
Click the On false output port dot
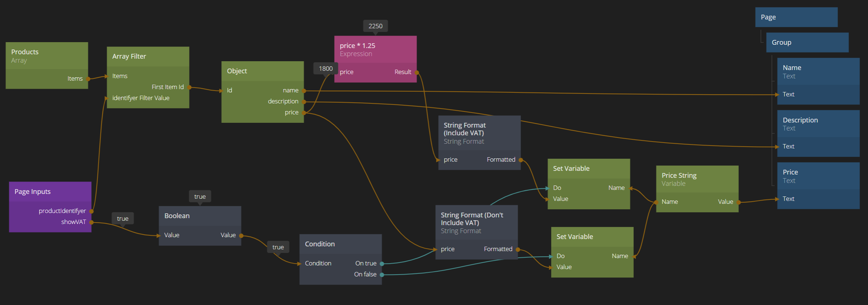click(382, 275)
